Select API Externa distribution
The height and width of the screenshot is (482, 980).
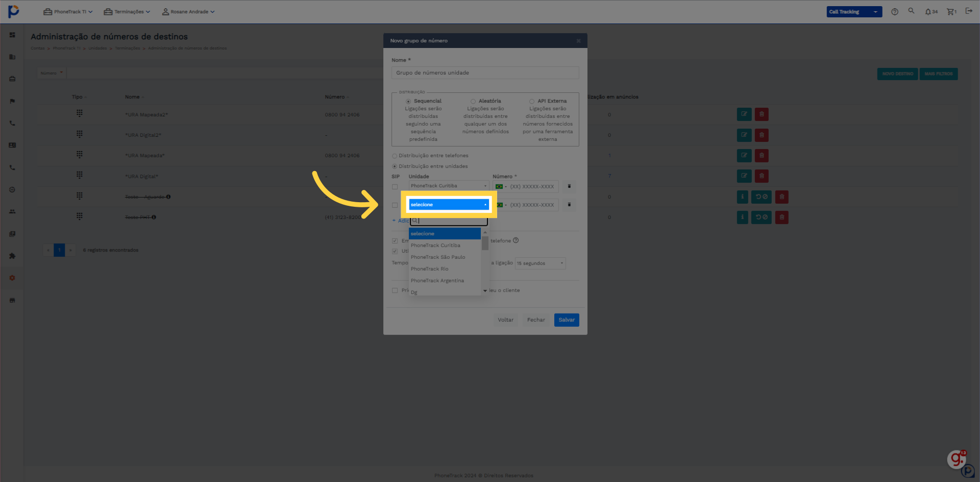[x=532, y=101]
